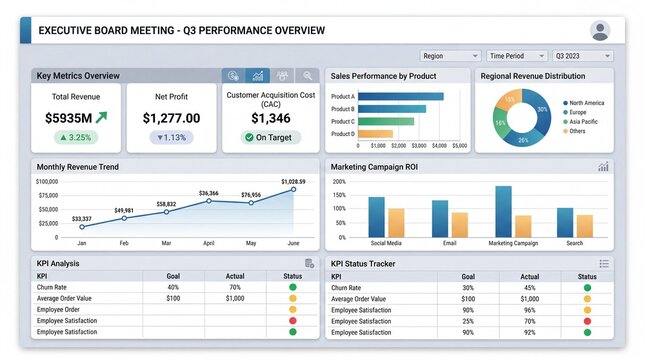Open the Time Period dropdown

point(516,56)
